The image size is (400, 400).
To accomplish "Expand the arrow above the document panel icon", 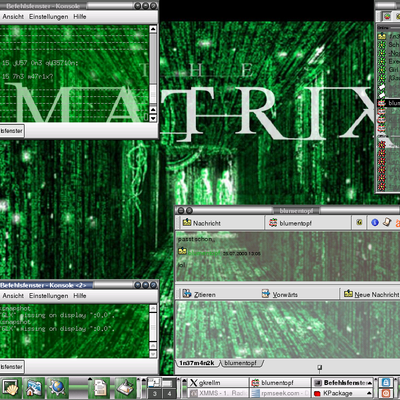I will [90, 380].
